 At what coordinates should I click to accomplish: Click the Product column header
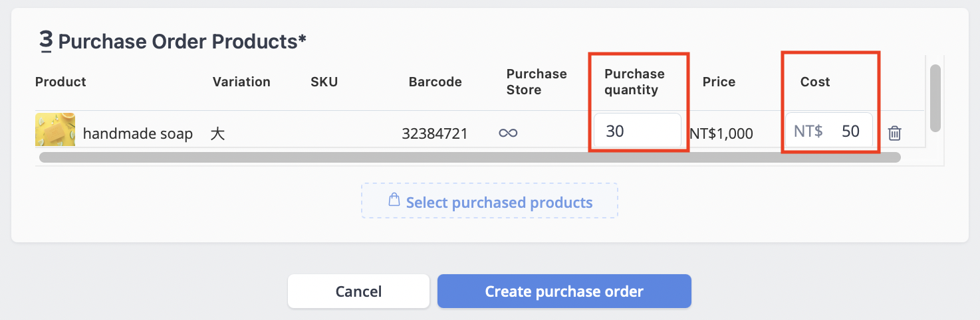click(61, 82)
